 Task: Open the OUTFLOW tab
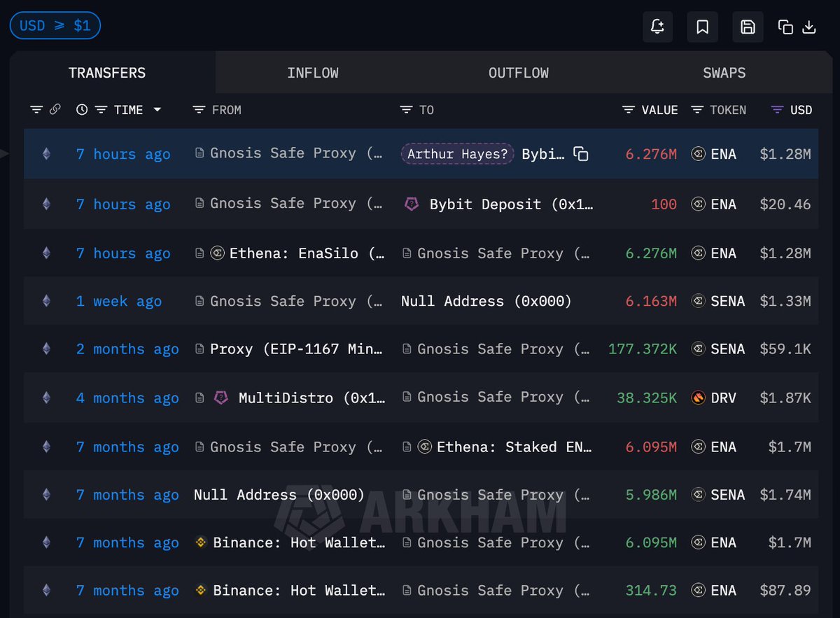click(518, 73)
